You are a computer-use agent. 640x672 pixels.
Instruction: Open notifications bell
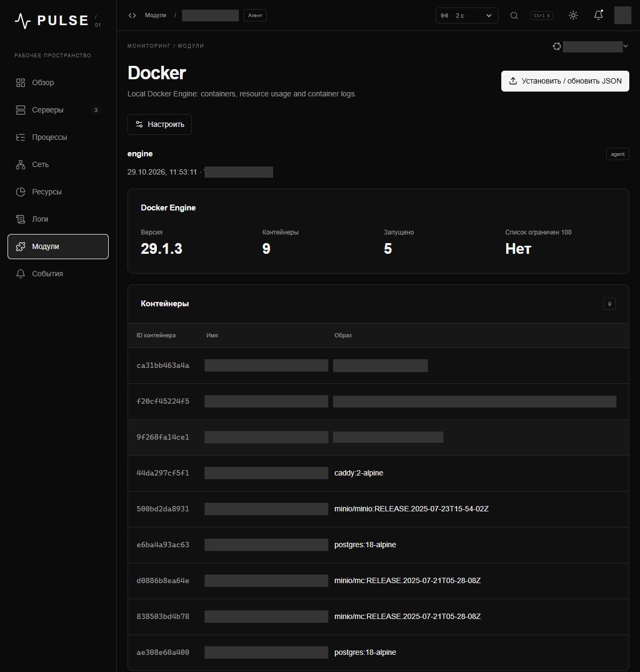click(599, 16)
